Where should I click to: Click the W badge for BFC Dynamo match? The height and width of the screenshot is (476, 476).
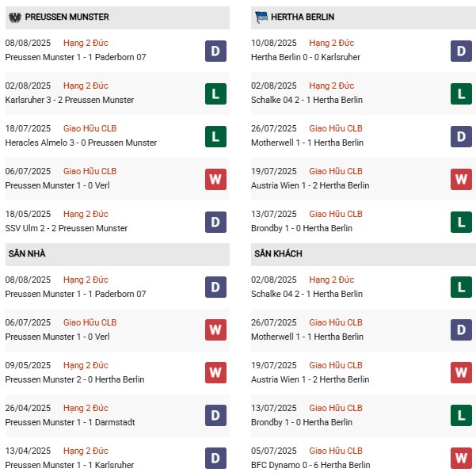click(461, 458)
